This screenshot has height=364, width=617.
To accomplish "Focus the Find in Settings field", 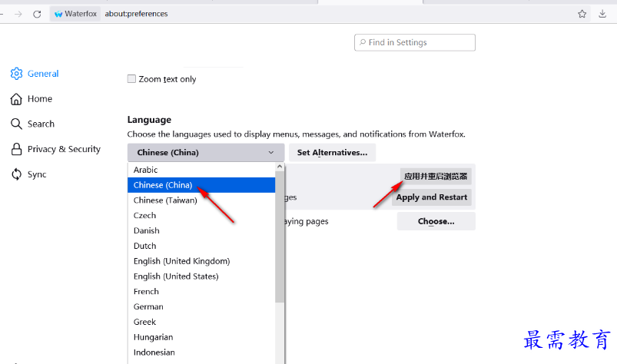I will (415, 42).
